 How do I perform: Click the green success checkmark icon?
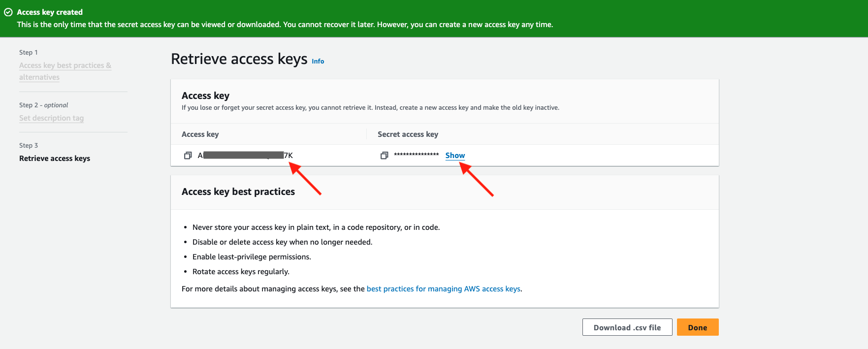point(8,12)
